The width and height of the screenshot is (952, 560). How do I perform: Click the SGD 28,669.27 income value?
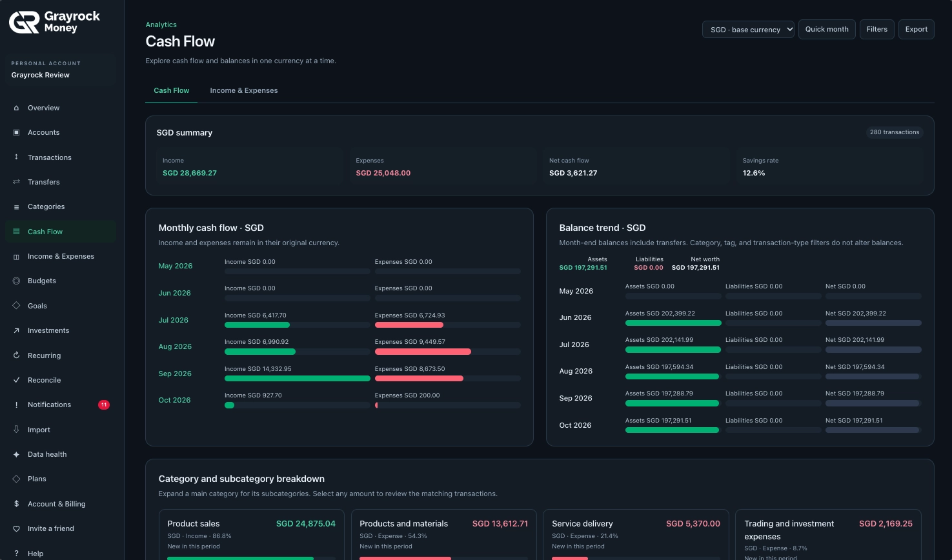[190, 173]
